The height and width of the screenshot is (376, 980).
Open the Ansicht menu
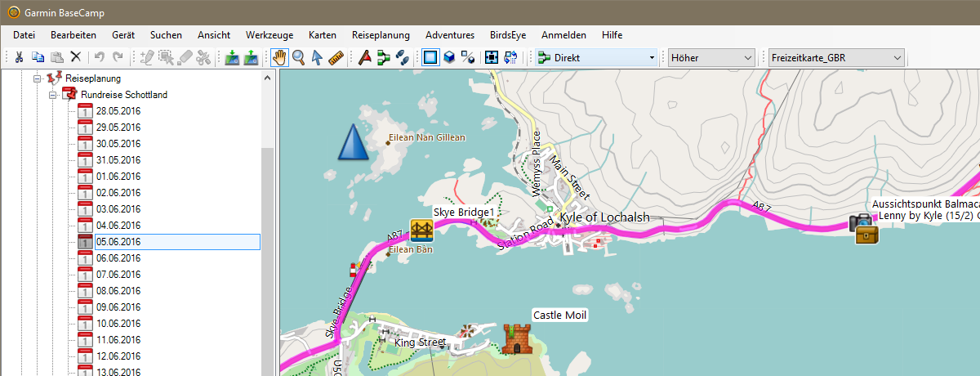214,35
